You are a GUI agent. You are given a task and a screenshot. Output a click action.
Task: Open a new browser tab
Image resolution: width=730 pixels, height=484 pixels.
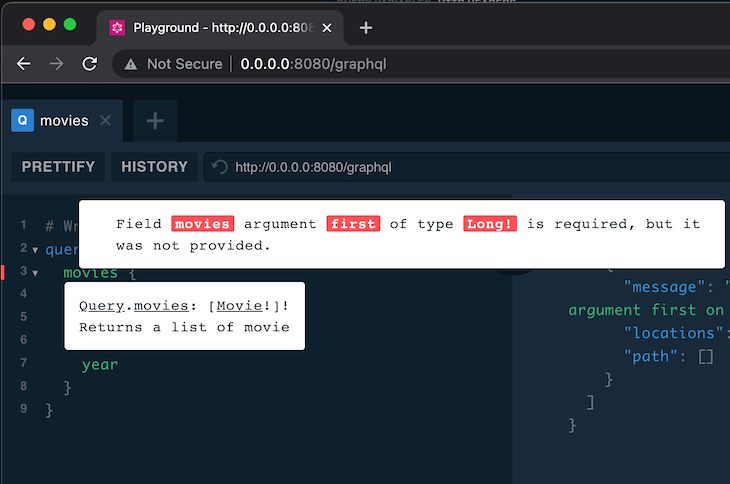click(x=366, y=28)
